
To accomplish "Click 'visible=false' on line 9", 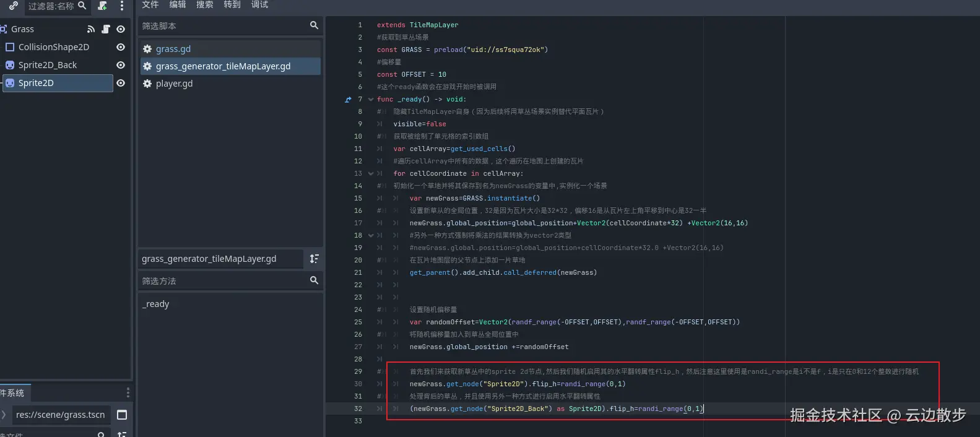I will coord(420,124).
